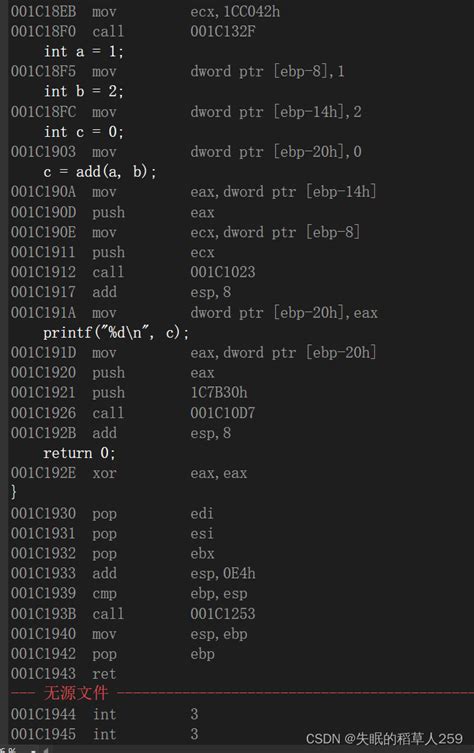Click the call 001C1023 instruction
This screenshot has width=474, height=753.
click(x=133, y=272)
